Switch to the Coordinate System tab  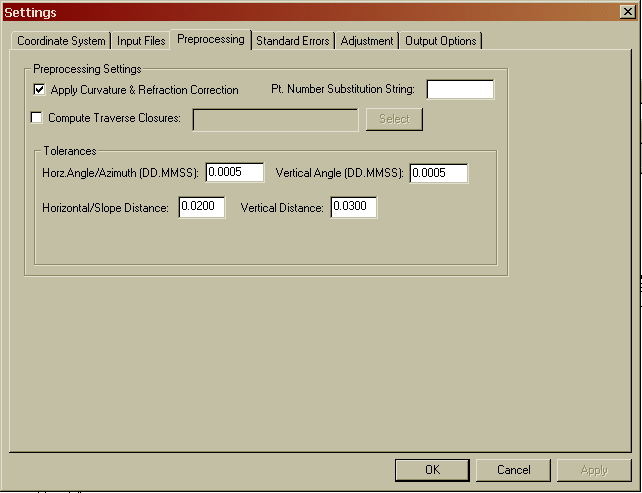tap(61, 41)
